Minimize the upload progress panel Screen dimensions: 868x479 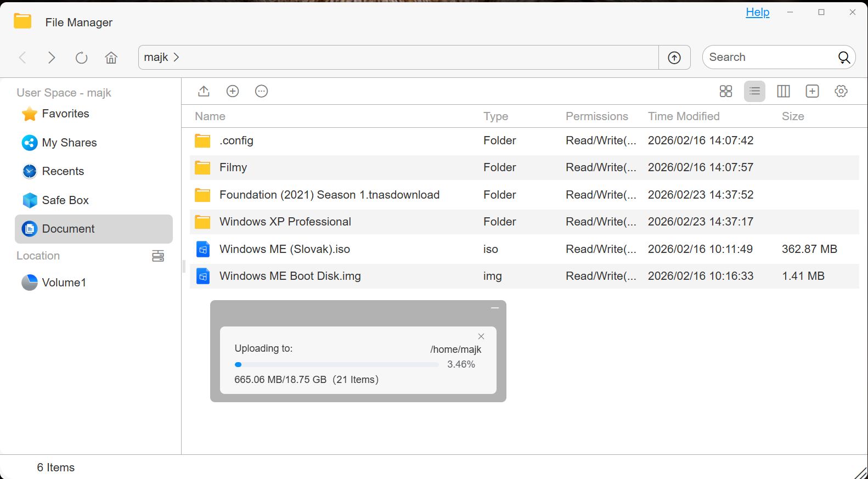coord(494,308)
